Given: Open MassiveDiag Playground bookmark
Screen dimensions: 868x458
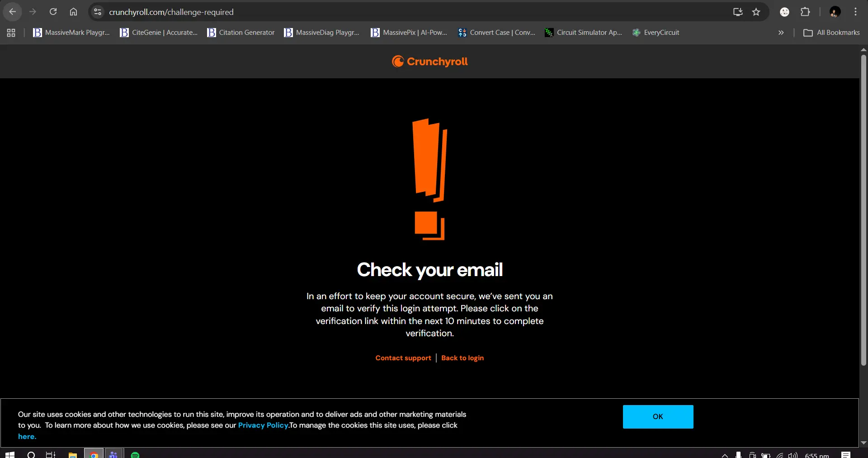Looking at the screenshot, I should 322,33.
